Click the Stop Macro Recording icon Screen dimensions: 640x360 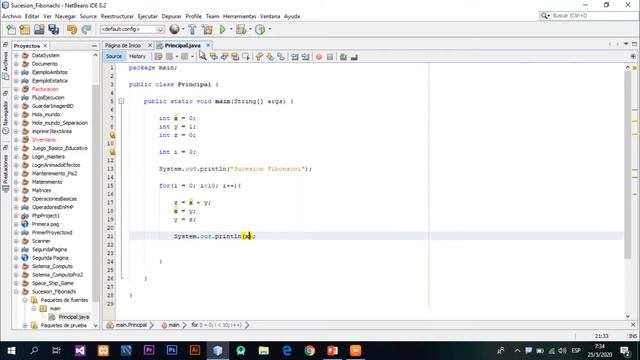click(330, 57)
